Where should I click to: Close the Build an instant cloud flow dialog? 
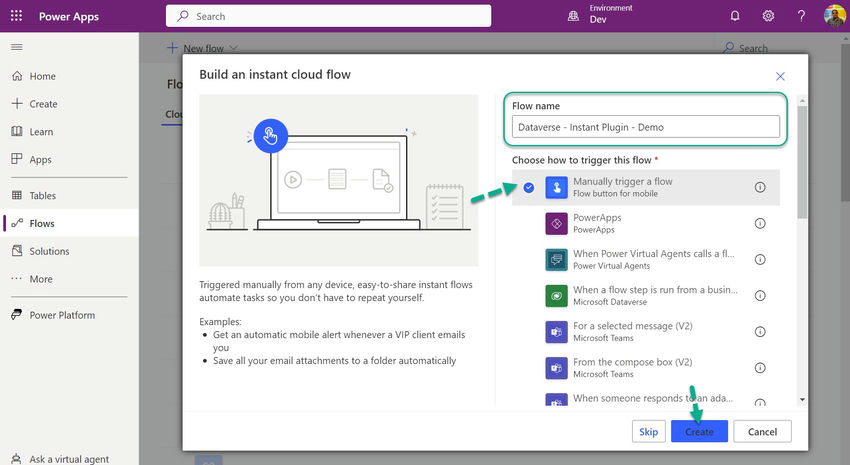(x=780, y=76)
